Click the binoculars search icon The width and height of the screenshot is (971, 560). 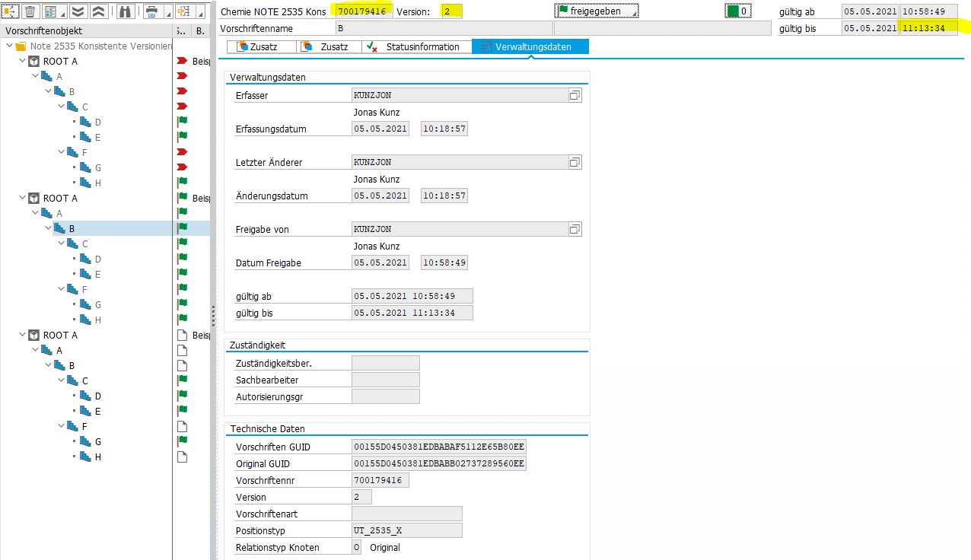126,11
